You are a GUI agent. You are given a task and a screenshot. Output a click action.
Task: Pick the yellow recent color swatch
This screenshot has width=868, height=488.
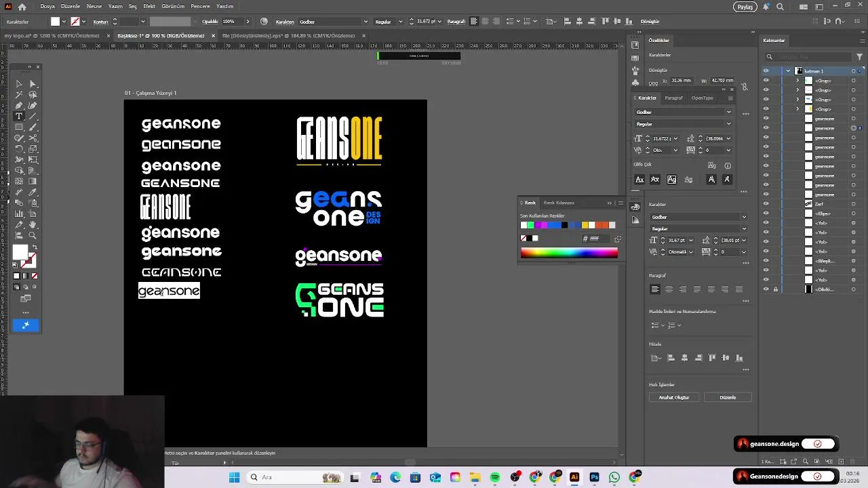(x=585, y=225)
